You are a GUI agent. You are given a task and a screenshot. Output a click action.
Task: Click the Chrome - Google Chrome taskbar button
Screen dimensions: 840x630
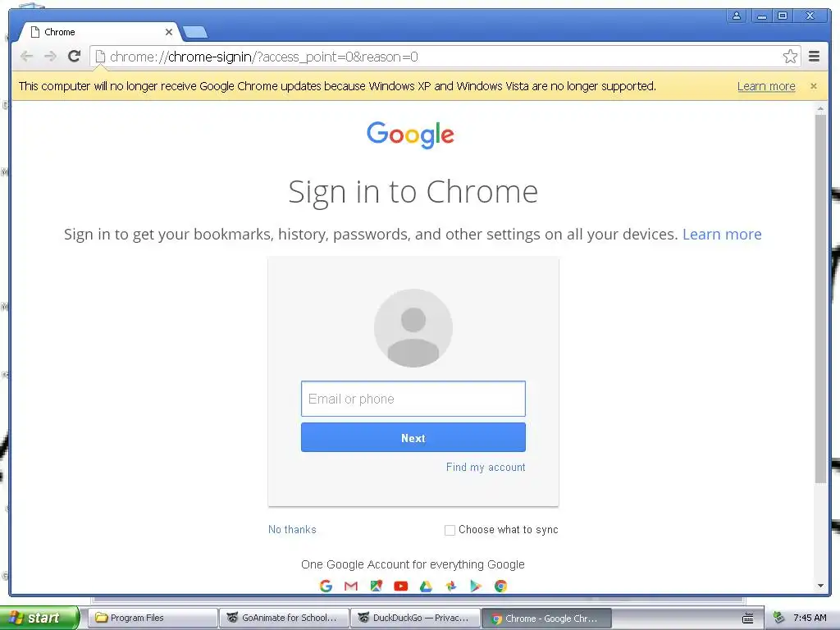(546, 618)
